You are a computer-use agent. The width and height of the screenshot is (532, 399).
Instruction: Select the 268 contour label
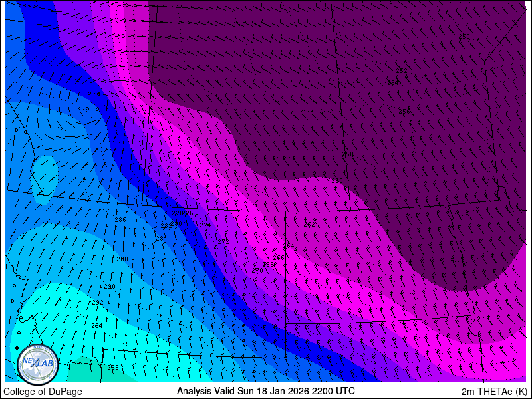click(268, 264)
